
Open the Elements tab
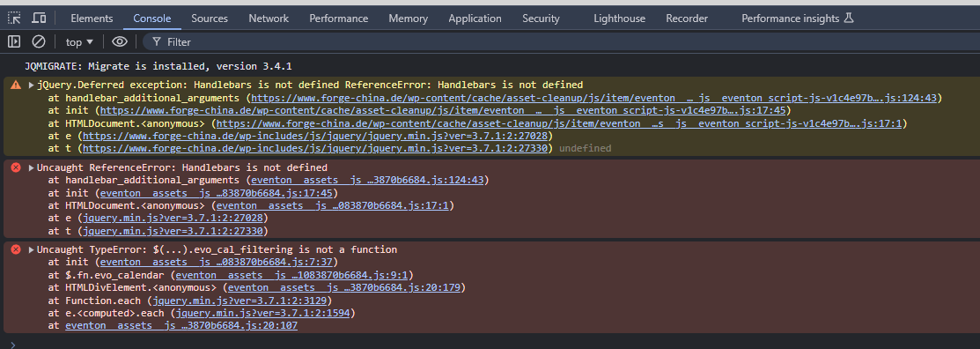92,19
